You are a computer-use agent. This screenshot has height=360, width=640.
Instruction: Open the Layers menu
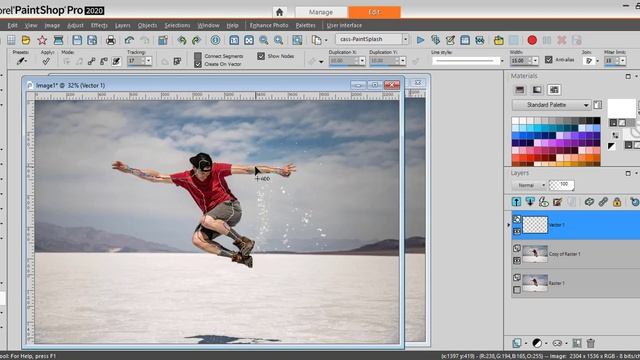tap(122, 25)
